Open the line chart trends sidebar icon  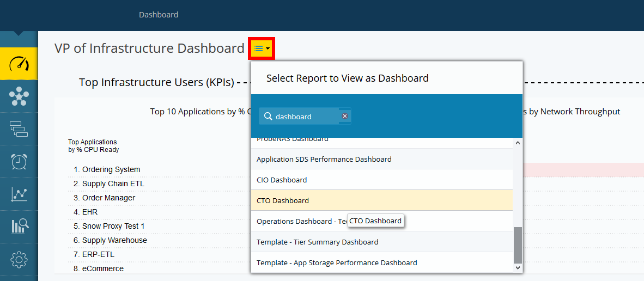[x=19, y=194]
